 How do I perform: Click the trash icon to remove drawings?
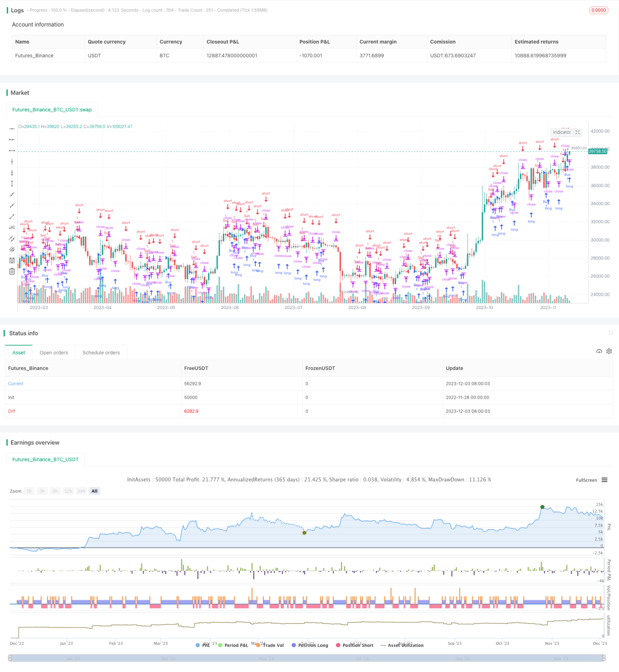pyautogui.click(x=12, y=271)
